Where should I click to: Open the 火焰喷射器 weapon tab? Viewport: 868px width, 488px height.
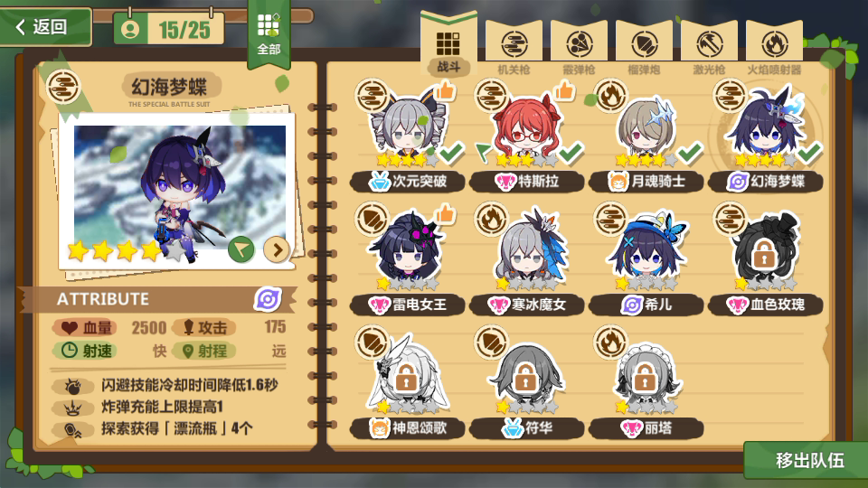pos(775,49)
